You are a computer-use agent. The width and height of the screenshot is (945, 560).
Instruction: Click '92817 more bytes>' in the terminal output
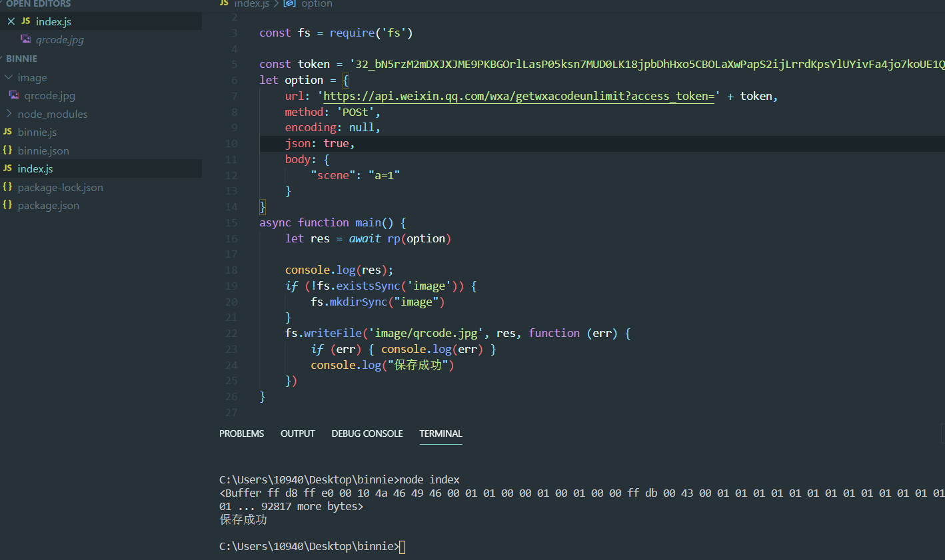pos(313,507)
